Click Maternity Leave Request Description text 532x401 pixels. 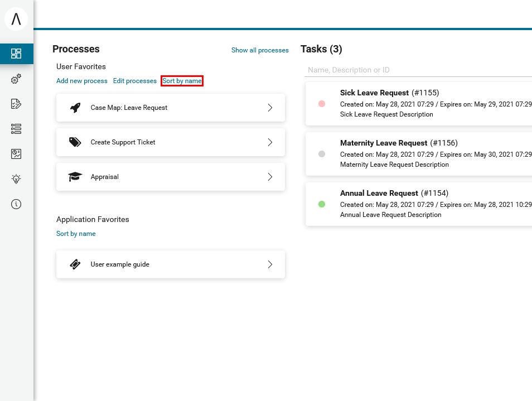click(x=394, y=165)
